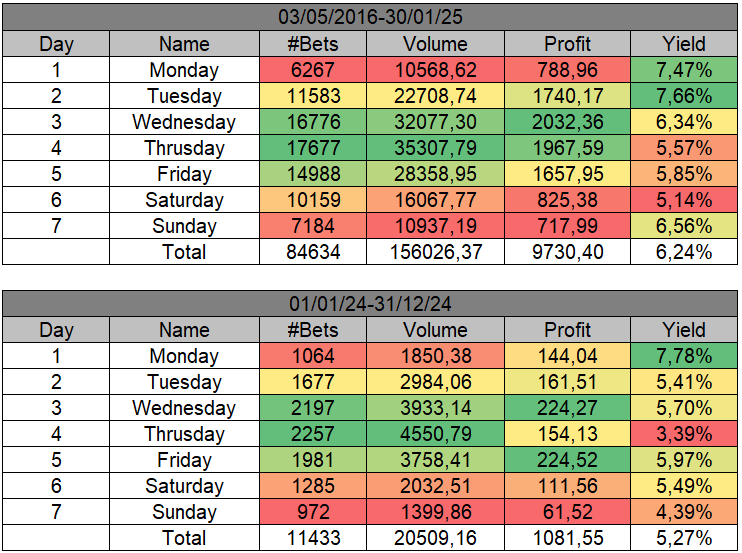Select the 03/05/2016-30/01/25 title cell

tap(370, 18)
